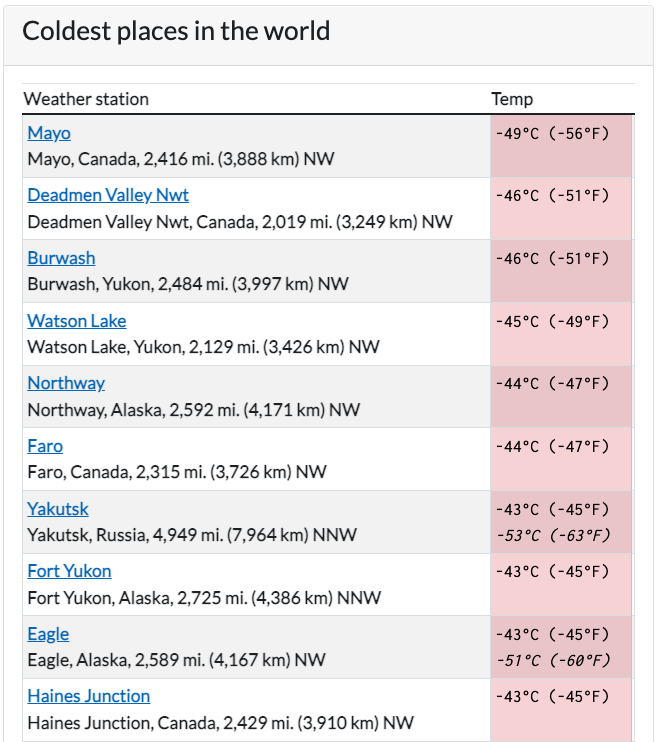Open the Mayo weather station link
The image size is (657, 742).
(x=49, y=133)
